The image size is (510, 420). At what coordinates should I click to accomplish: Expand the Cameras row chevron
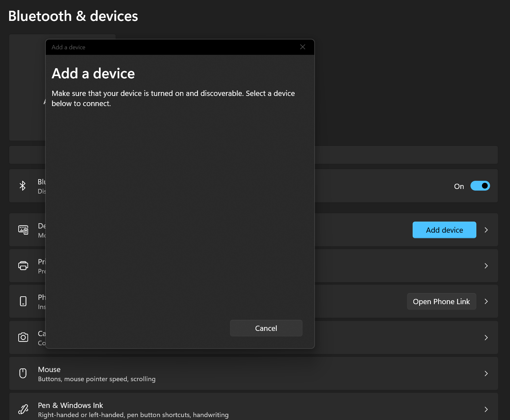(486, 337)
